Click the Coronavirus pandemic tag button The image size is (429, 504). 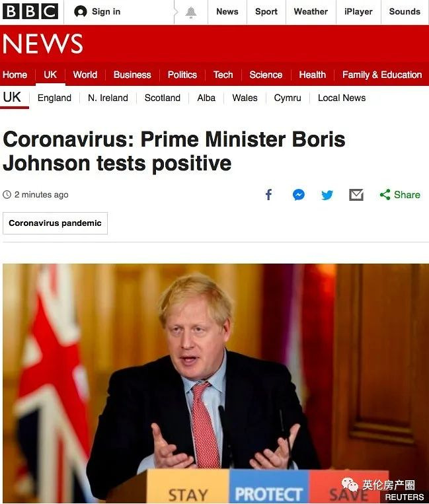point(55,223)
